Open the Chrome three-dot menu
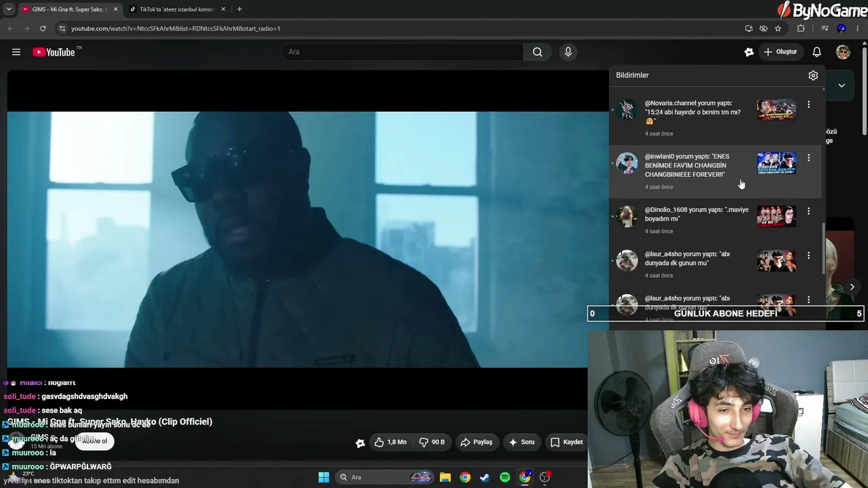This screenshot has height=488, width=868. pos(859,28)
